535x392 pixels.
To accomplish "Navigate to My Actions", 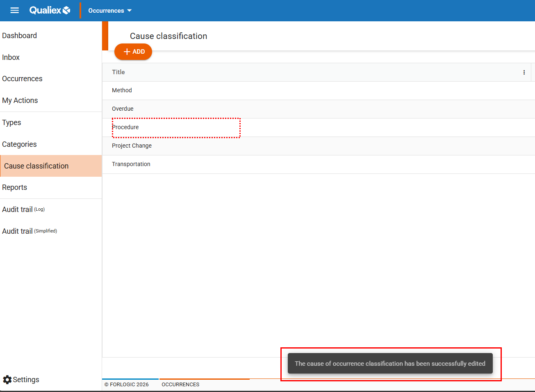I will (x=20, y=100).
